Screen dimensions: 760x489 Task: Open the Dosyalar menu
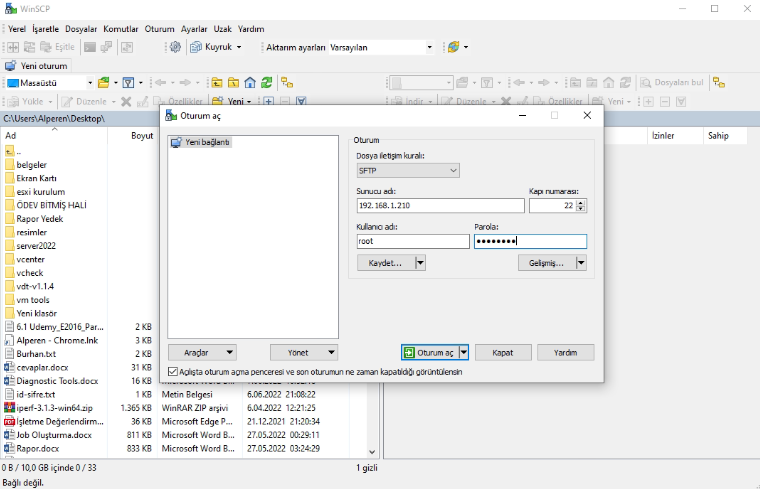tap(81, 29)
